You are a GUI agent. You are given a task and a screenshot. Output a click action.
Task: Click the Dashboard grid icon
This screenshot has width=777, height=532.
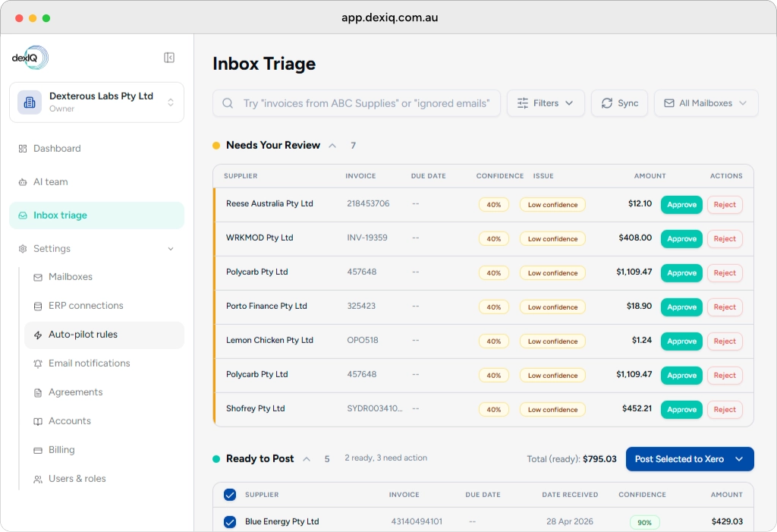coord(23,149)
